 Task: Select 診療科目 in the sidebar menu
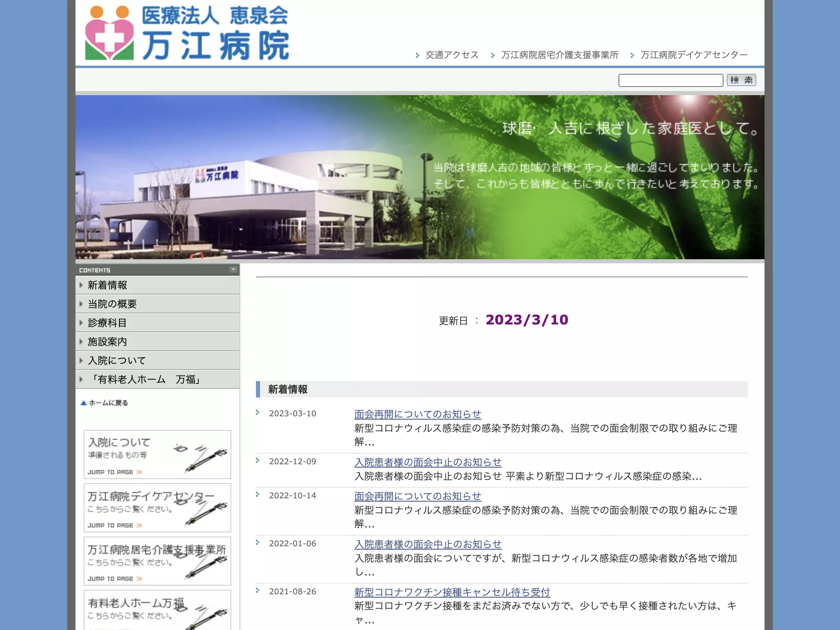pyautogui.click(x=157, y=323)
